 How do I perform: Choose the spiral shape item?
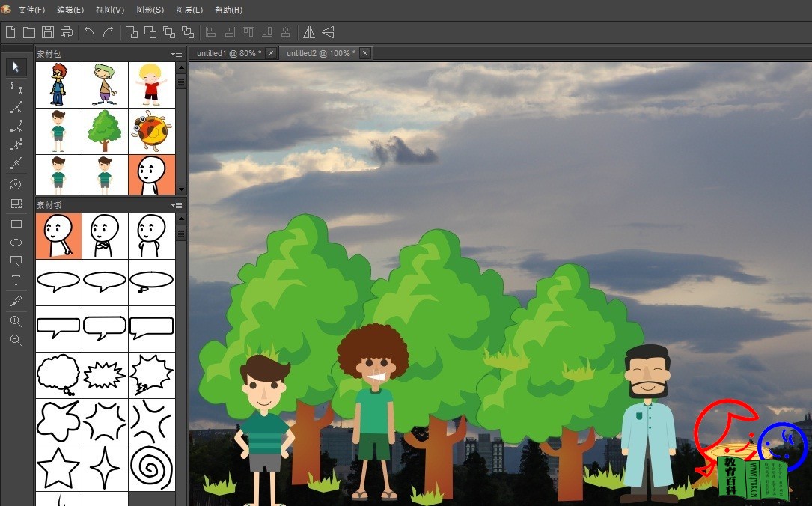point(152,468)
